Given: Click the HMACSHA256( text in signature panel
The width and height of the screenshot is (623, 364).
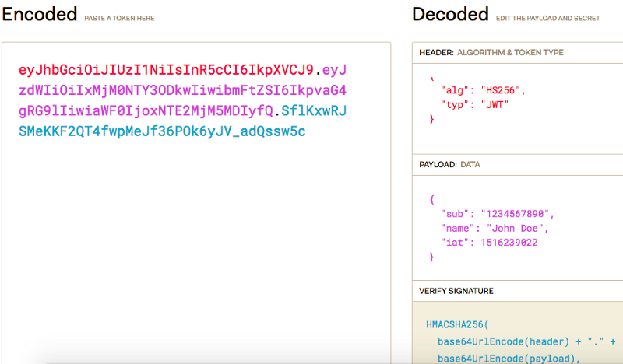Looking at the screenshot, I should point(457,324).
